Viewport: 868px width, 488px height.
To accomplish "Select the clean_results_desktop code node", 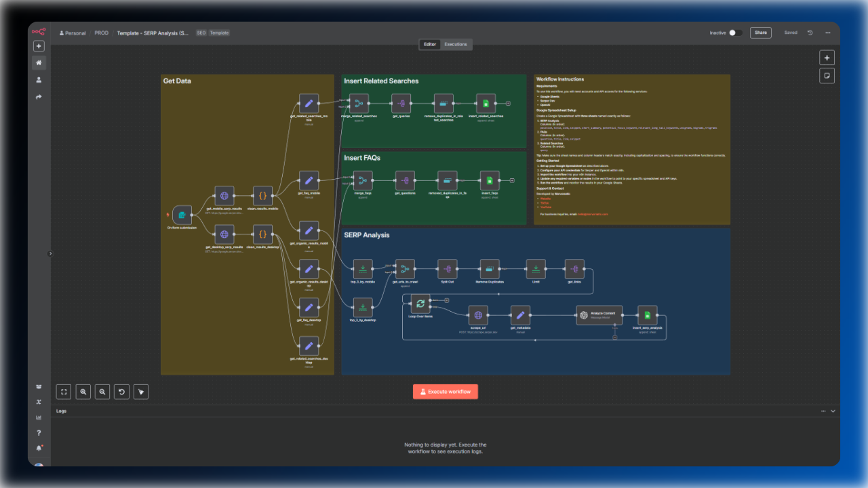I will click(262, 235).
